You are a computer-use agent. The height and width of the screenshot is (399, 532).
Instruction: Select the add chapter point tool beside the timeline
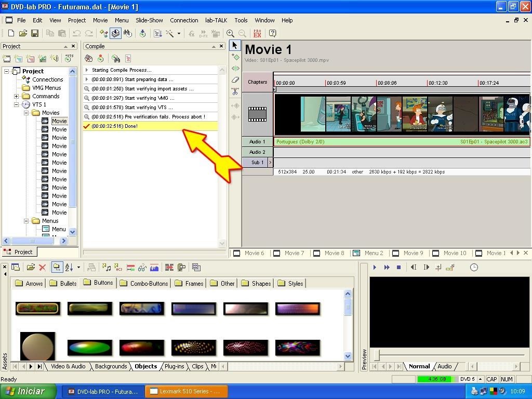click(235, 57)
